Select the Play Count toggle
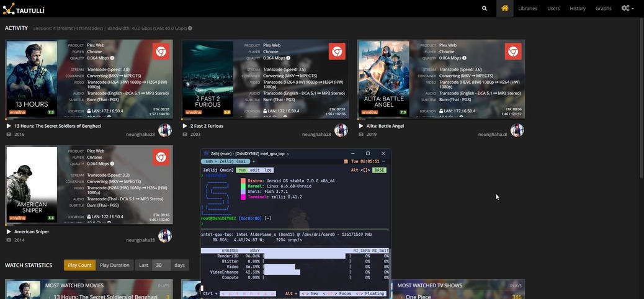Screen dimensions: 644x299 [79, 265]
